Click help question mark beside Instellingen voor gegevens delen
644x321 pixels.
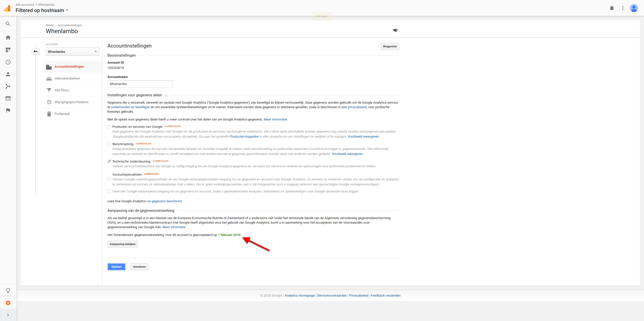pos(166,96)
